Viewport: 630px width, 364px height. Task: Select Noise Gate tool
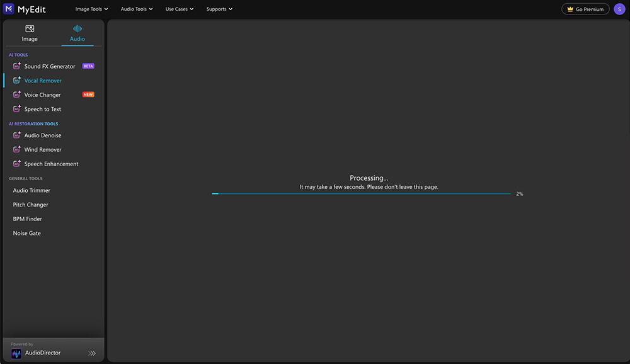[27, 233]
